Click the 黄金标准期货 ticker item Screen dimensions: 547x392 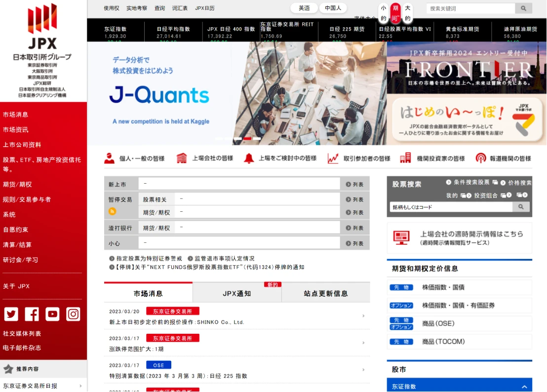[x=462, y=32]
